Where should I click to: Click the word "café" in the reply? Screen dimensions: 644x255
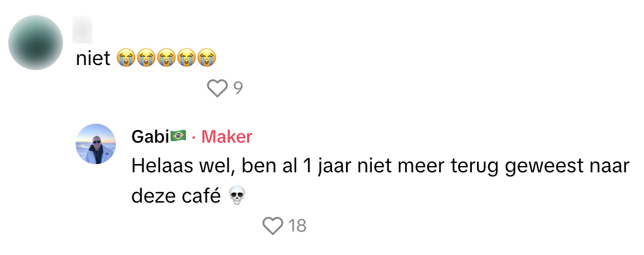tap(202, 196)
